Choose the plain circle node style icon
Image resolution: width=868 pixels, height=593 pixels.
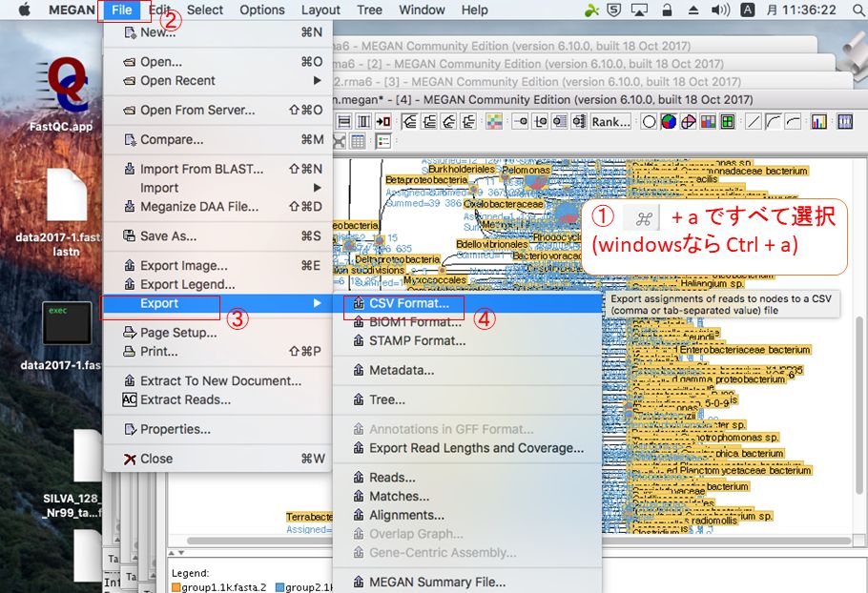tap(649, 121)
